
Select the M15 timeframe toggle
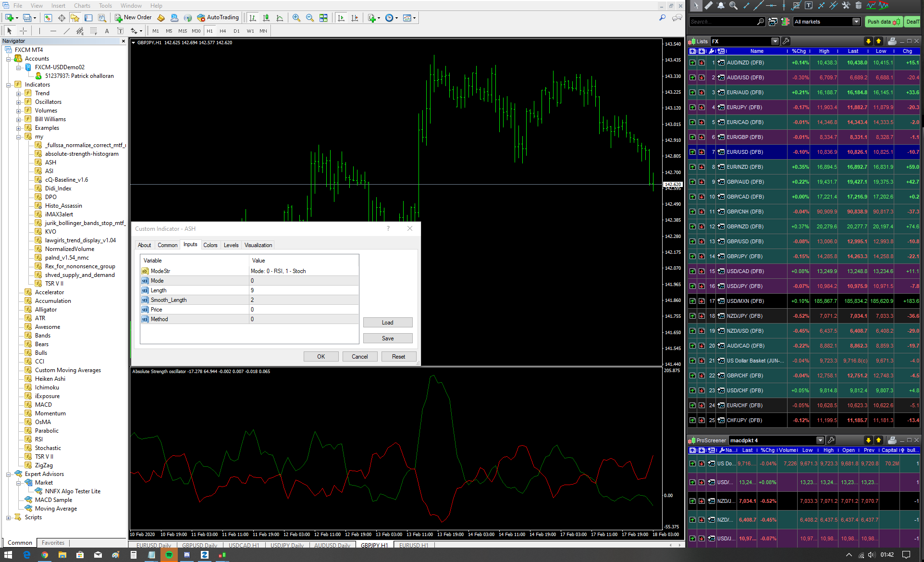[x=183, y=31]
